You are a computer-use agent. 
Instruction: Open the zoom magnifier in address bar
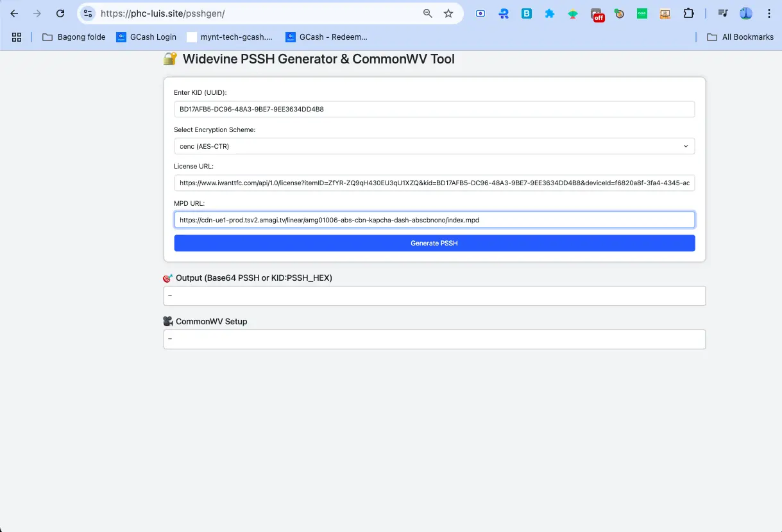click(428, 13)
